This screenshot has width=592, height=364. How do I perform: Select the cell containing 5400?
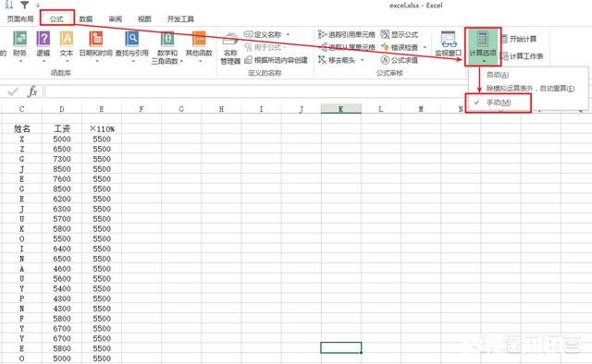click(x=62, y=288)
